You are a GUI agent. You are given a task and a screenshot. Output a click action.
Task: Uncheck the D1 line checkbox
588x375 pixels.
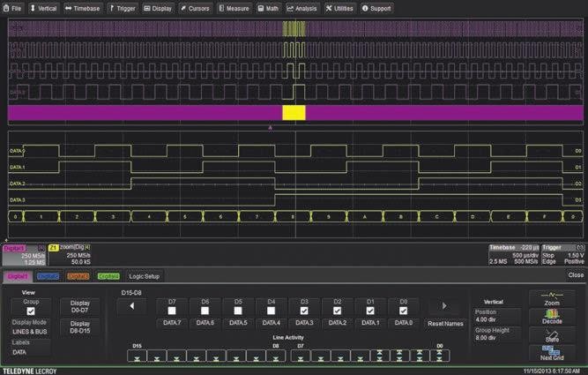pos(370,311)
